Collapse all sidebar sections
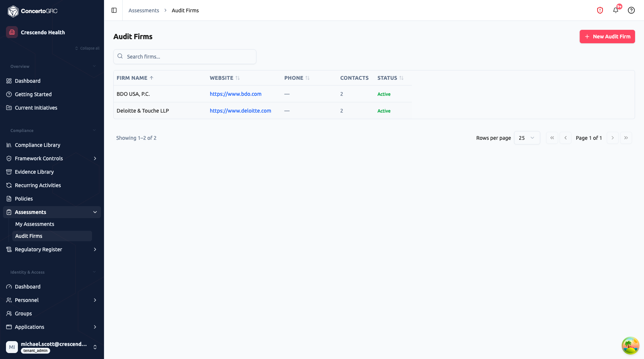 point(87,48)
